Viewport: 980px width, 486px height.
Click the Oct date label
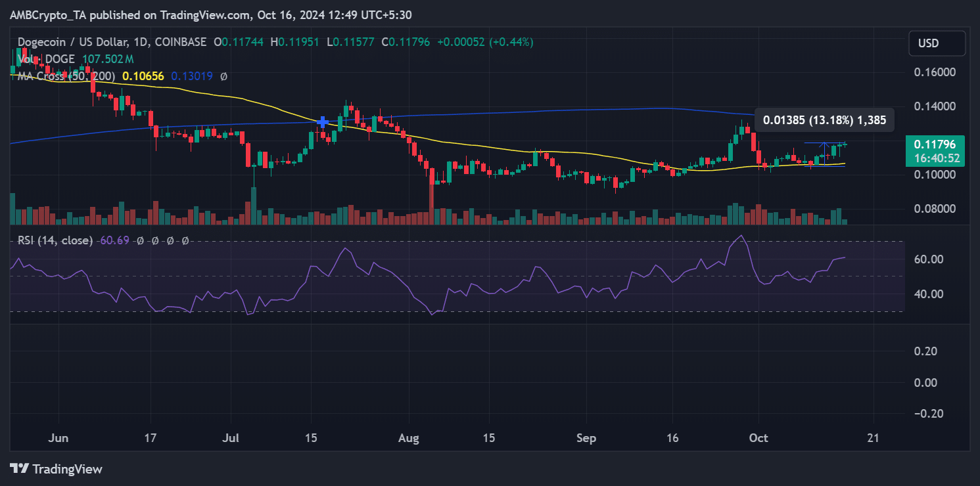click(758, 438)
